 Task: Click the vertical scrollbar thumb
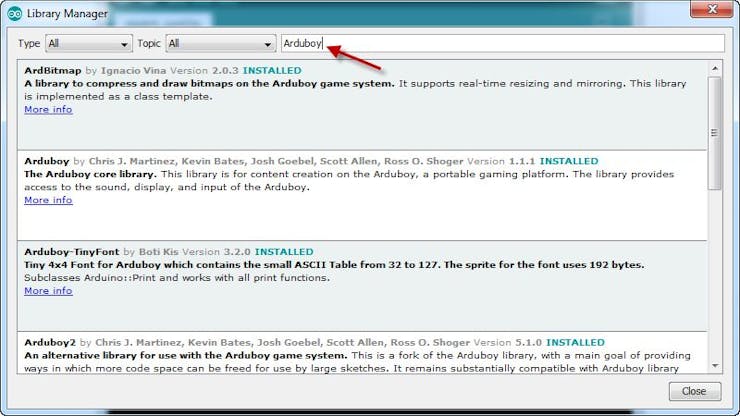pyautogui.click(x=715, y=133)
